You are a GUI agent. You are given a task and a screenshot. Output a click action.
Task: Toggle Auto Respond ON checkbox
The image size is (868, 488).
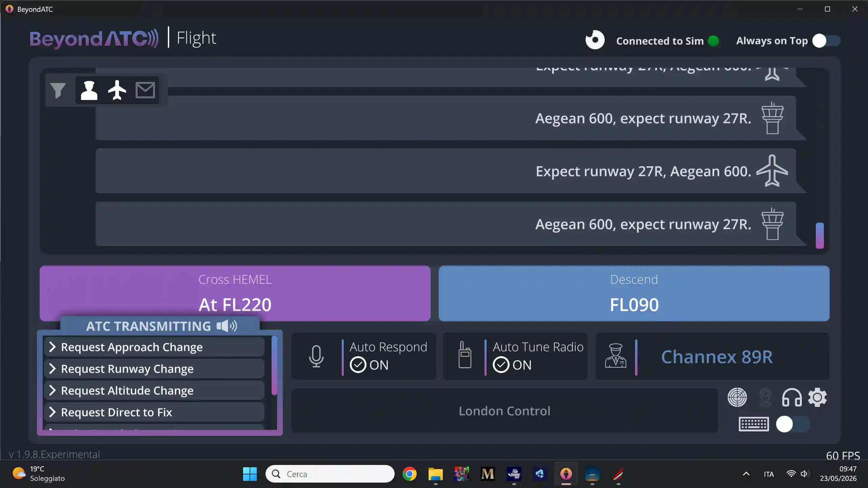point(358,365)
